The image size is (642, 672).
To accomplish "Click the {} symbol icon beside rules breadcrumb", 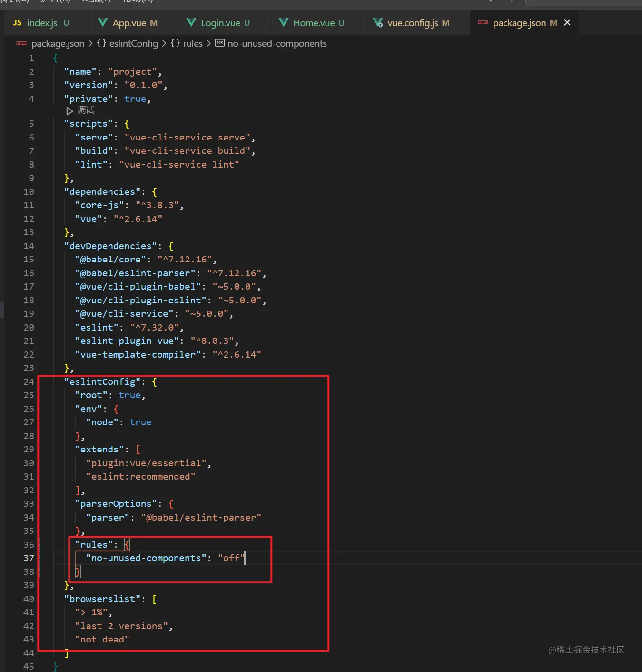I will (x=174, y=43).
